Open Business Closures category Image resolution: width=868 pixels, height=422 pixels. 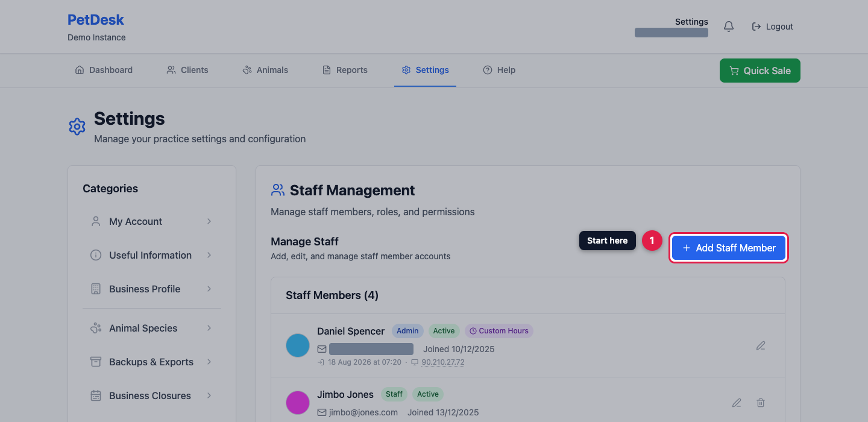coord(152,395)
